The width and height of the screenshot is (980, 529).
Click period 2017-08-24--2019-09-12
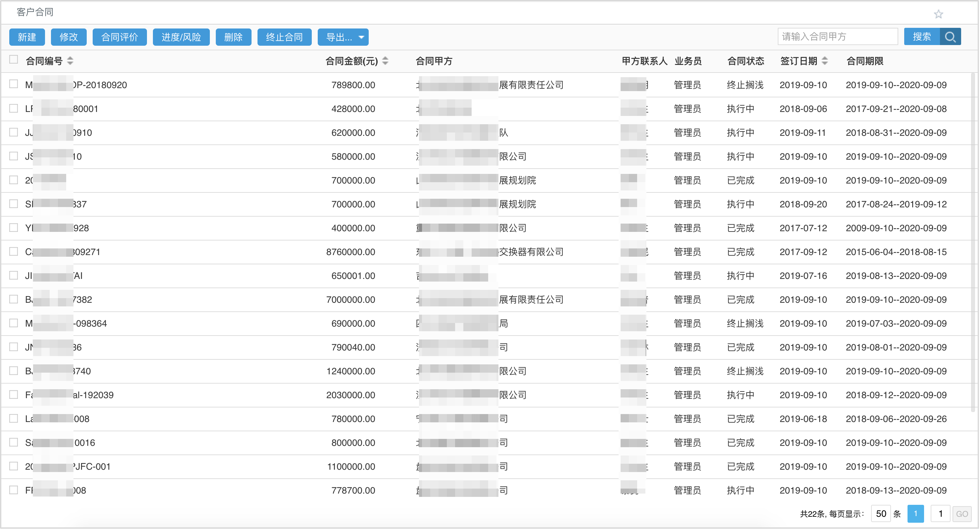(x=896, y=204)
